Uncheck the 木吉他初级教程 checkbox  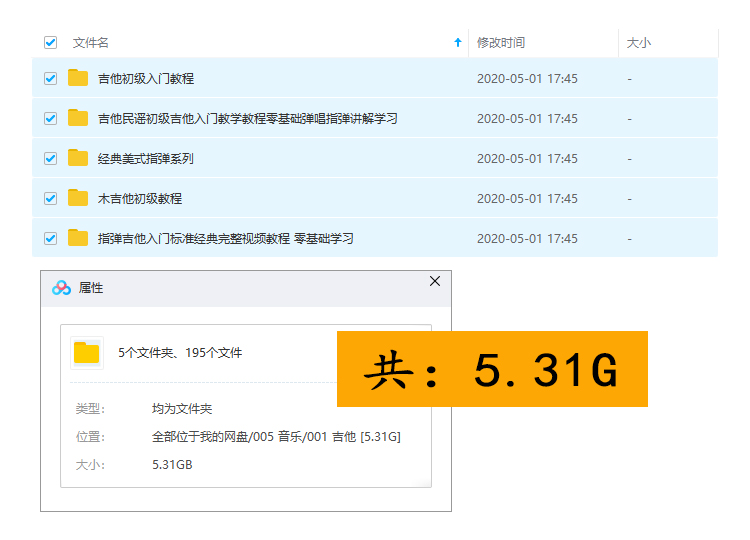point(50,198)
